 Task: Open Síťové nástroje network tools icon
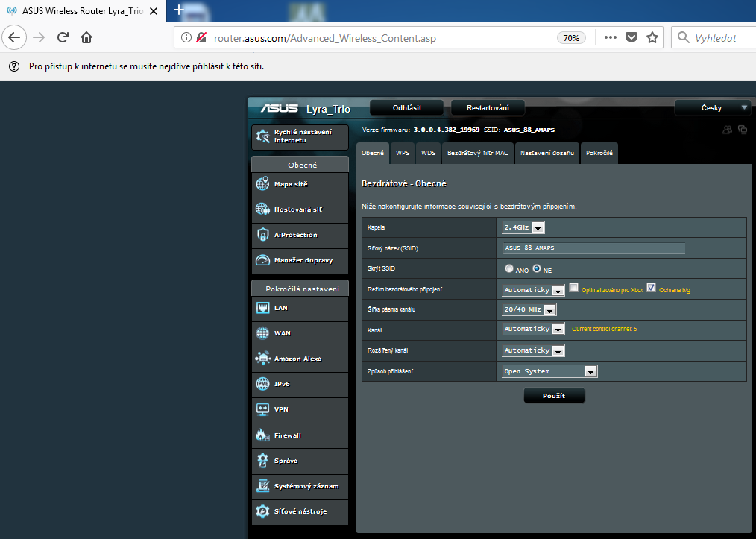pyautogui.click(x=262, y=511)
